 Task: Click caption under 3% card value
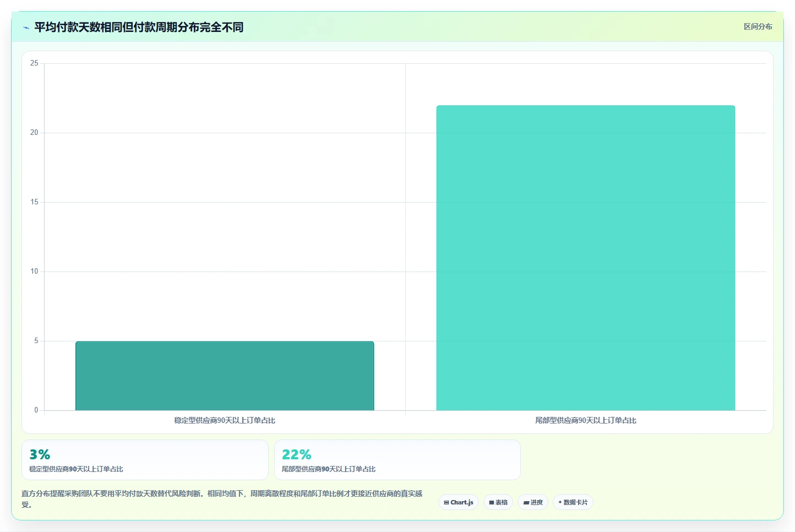click(76, 469)
